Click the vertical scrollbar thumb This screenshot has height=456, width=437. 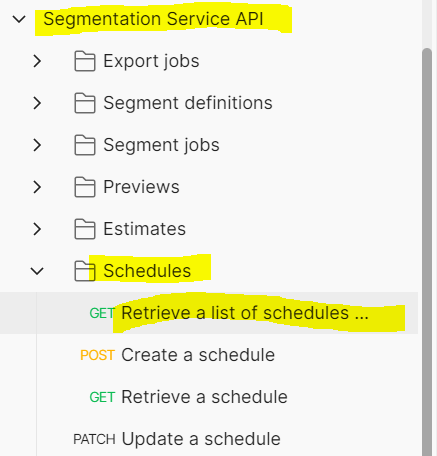[x=427, y=252]
